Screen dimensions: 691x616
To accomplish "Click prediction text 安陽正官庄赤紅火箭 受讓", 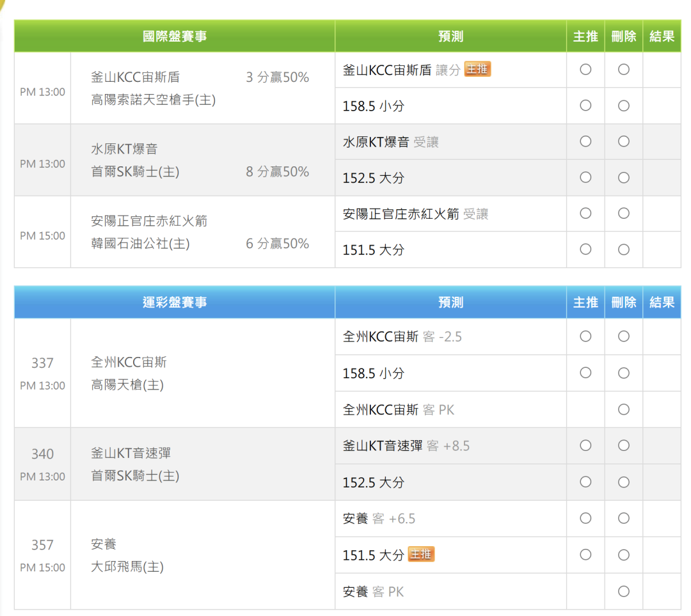I will click(416, 214).
